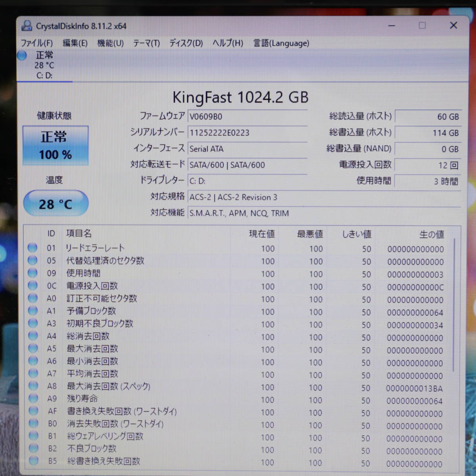Click the status orb for 01 リードエラーレート
The width and height of the screenshot is (476, 476).
point(33,248)
